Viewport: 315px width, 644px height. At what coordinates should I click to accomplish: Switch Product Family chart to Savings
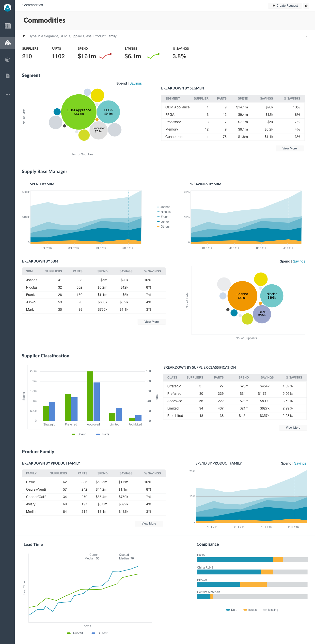[x=300, y=464]
